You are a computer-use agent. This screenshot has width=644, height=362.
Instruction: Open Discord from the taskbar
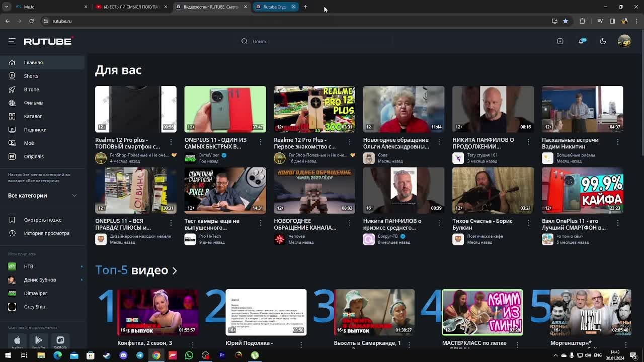[123, 355]
